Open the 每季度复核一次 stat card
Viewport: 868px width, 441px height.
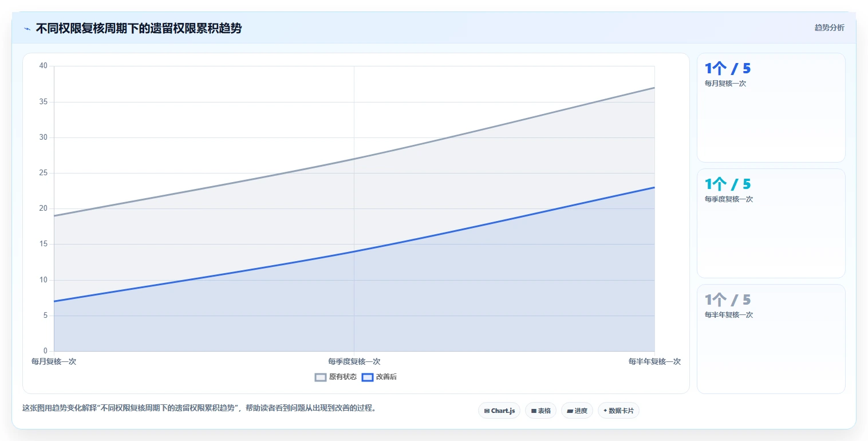[x=771, y=223]
